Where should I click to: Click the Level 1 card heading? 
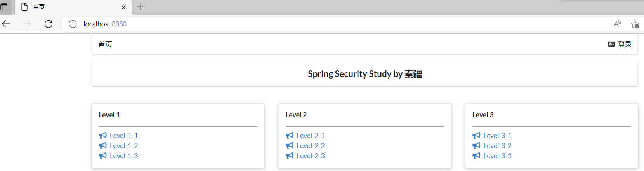click(x=109, y=115)
